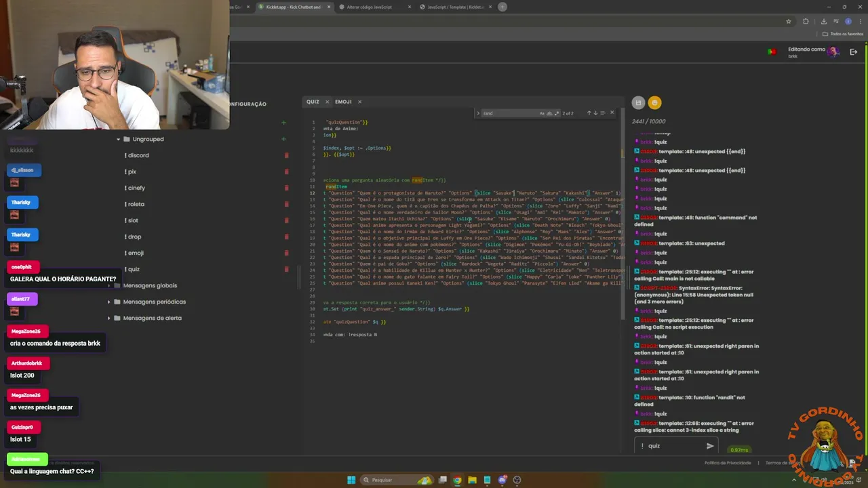Image resolution: width=868 pixels, height=488 pixels.
Task: Close the EMOJI editor tab
Action: 359,102
